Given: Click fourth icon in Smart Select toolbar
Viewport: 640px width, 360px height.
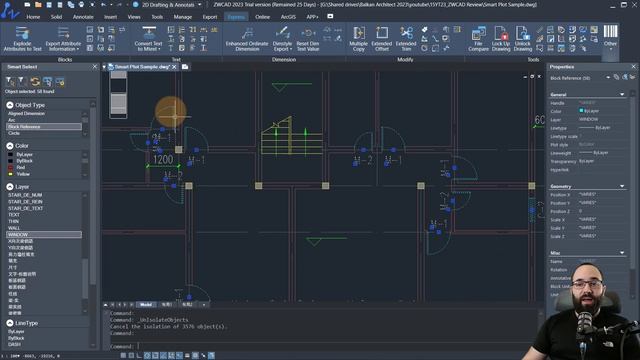Looking at the screenshot, I should pos(47,82).
